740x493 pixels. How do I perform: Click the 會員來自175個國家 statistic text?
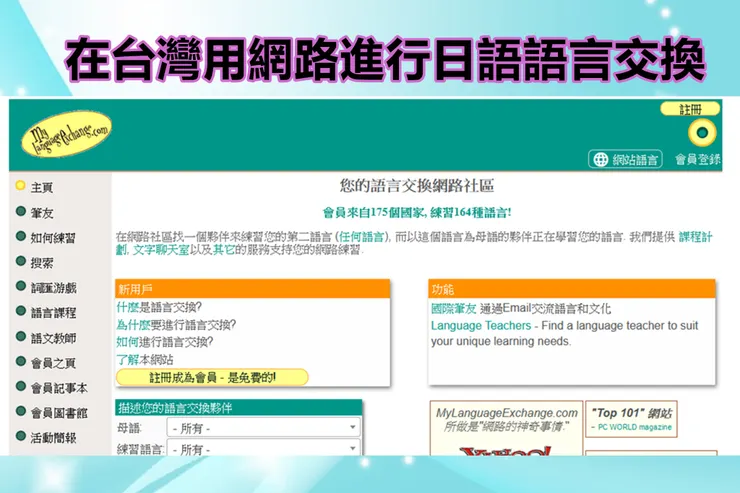point(417,213)
